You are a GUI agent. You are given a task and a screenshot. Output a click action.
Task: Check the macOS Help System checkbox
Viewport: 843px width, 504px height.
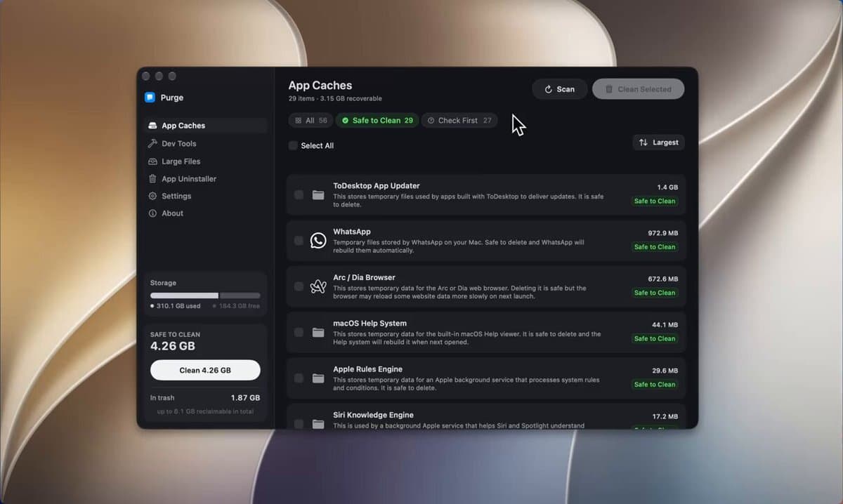(x=299, y=332)
